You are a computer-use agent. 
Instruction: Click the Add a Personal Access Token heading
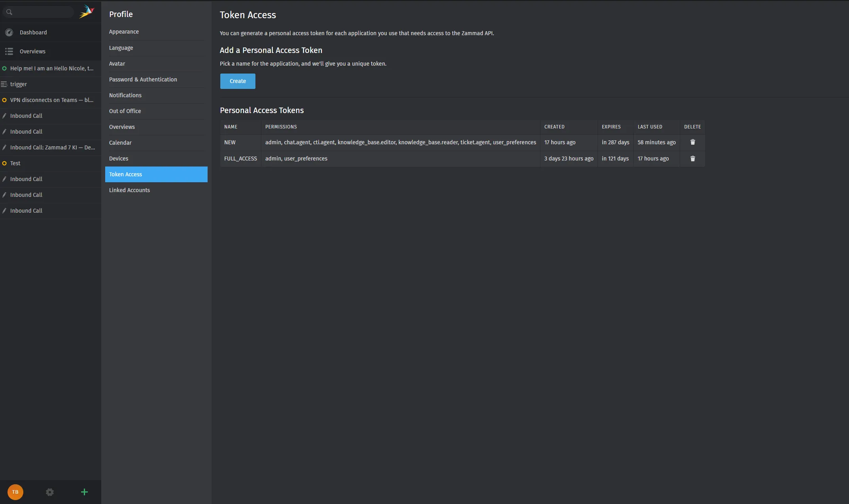click(271, 50)
